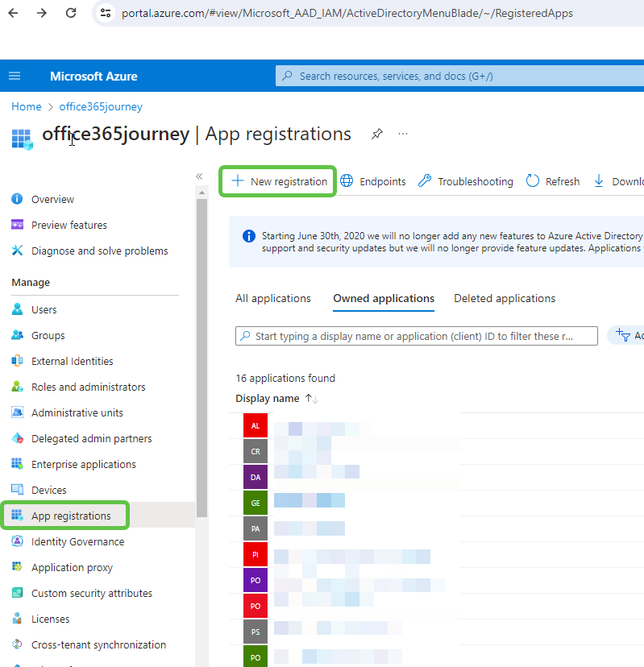Screen dimensions: 644x667
Task: Pin the App registrations blade
Action: (376, 134)
